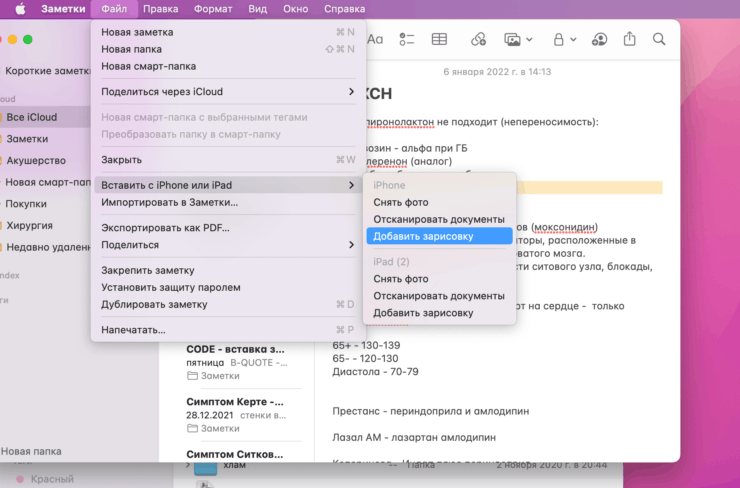
Task: Select iPhone Снять фото
Action: (439, 202)
